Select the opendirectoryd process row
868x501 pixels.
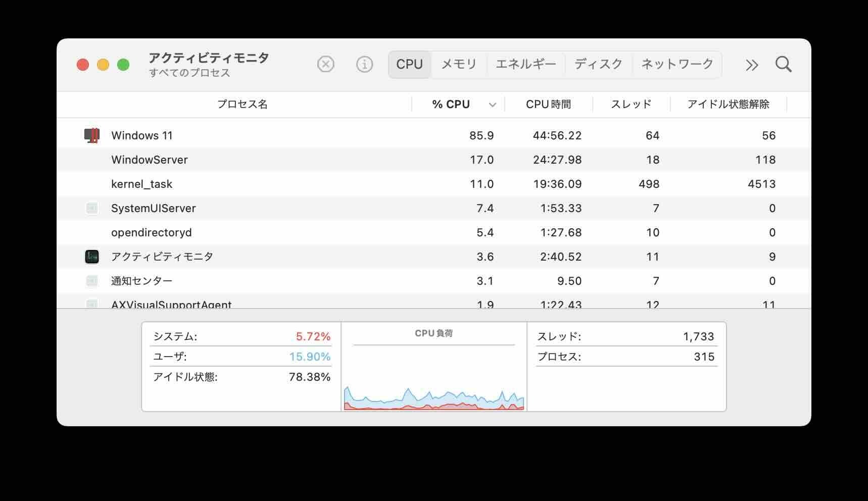coord(433,232)
